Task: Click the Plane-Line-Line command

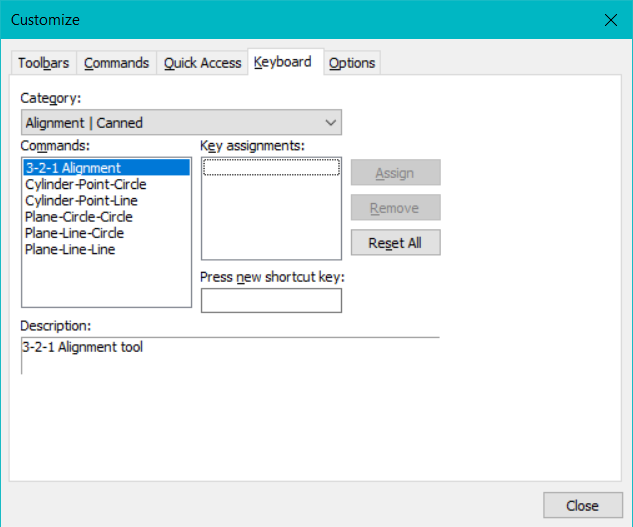Action: click(70, 249)
